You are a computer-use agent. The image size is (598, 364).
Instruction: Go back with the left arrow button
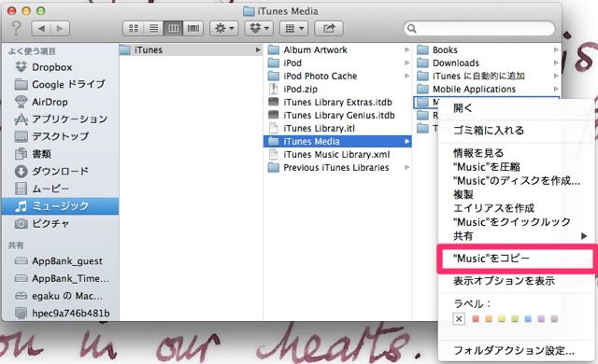tap(41, 28)
